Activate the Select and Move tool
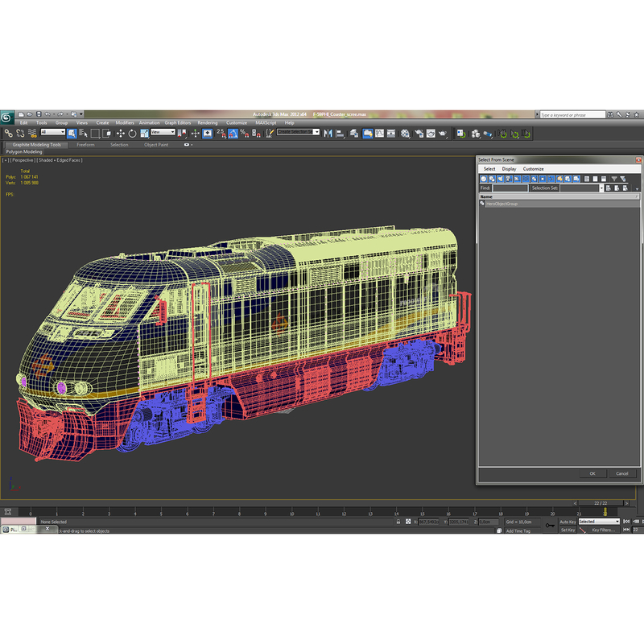644x644 pixels. (x=120, y=134)
